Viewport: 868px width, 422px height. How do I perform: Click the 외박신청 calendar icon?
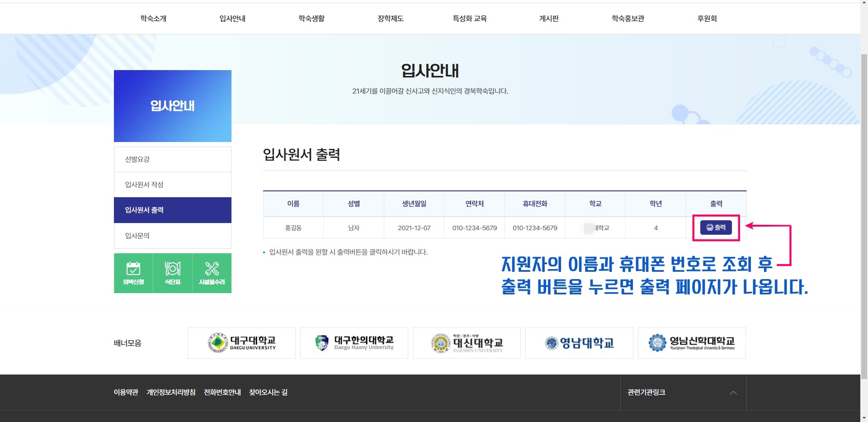click(133, 273)
